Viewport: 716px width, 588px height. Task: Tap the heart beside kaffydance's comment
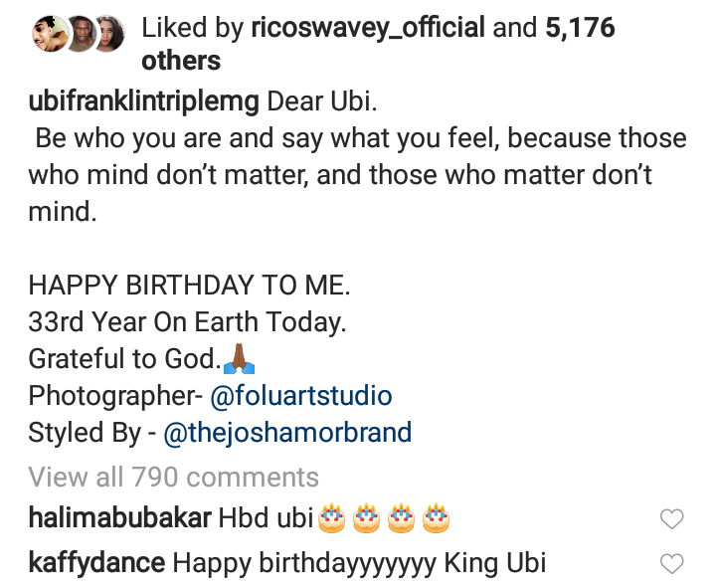(x=672, y=563)
